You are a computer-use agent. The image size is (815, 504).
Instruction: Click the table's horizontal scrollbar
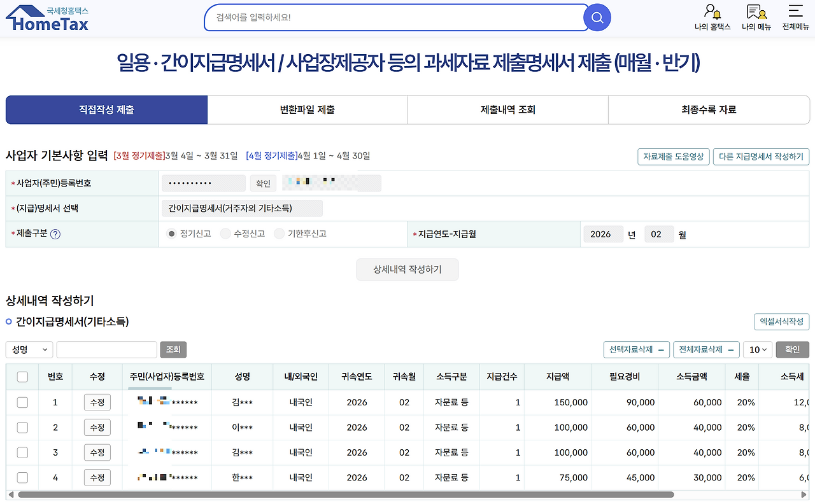pos(346,494)
